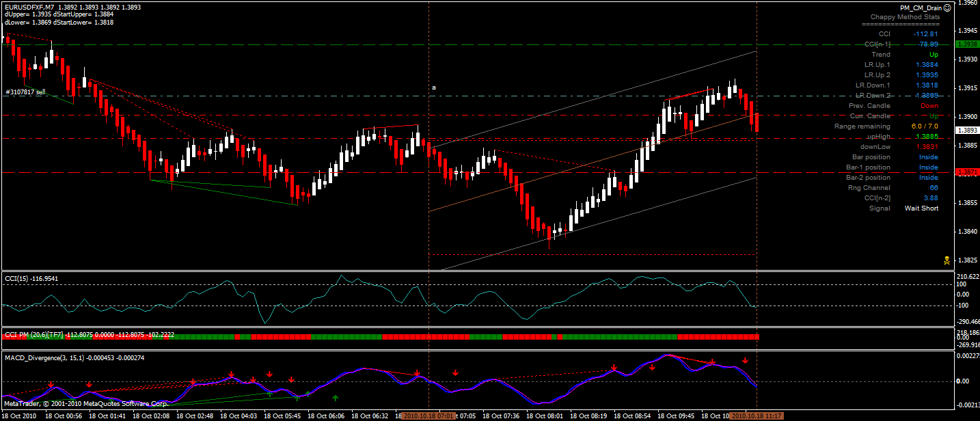980x421 pixels.
Task: Click the green up arrow below 18 Oct 06:06
Action: pos(335,397)
